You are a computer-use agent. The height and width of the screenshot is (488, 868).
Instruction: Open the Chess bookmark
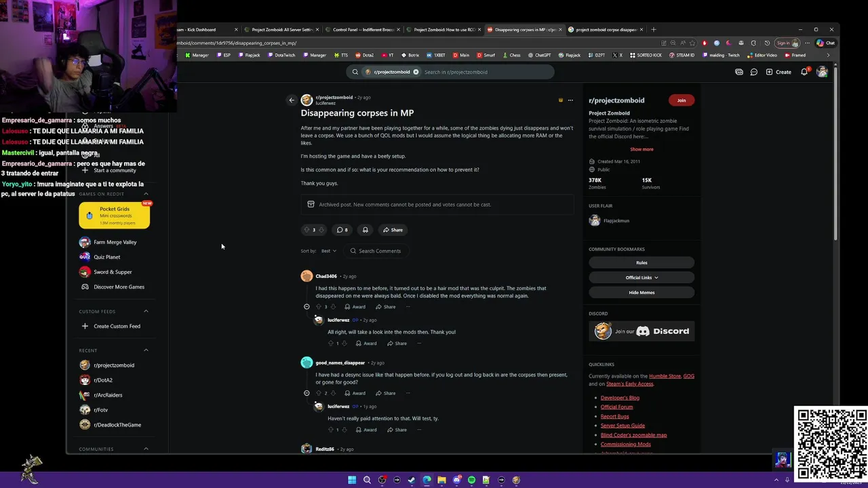511,55
